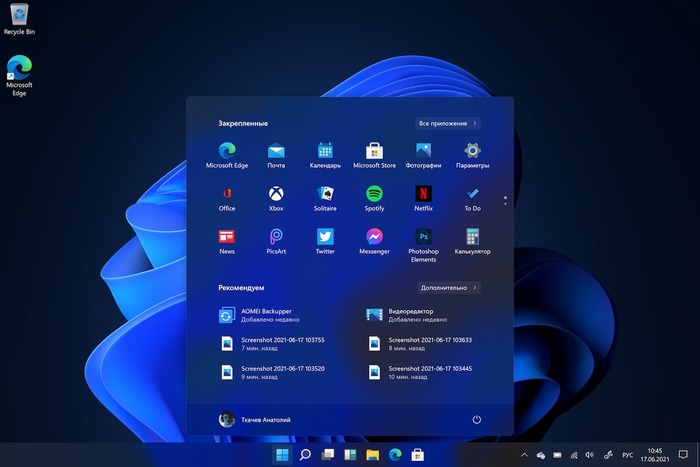Open Screenshot 2021-06-17 103755
700x467 pixels.
point(272,343)
